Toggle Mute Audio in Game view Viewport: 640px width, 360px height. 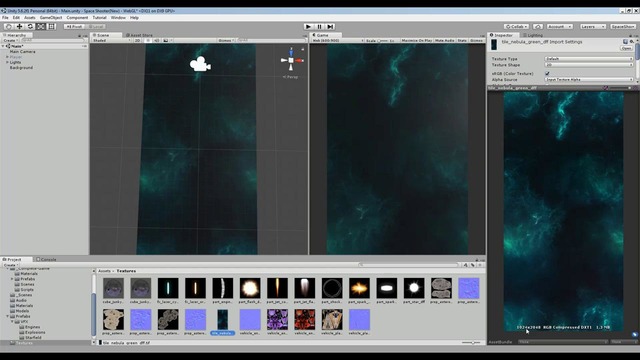coord(444,40)
